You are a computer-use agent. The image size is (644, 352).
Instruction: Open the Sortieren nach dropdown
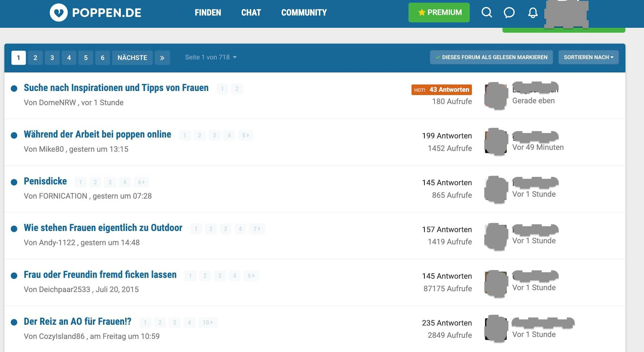[588, 57]
